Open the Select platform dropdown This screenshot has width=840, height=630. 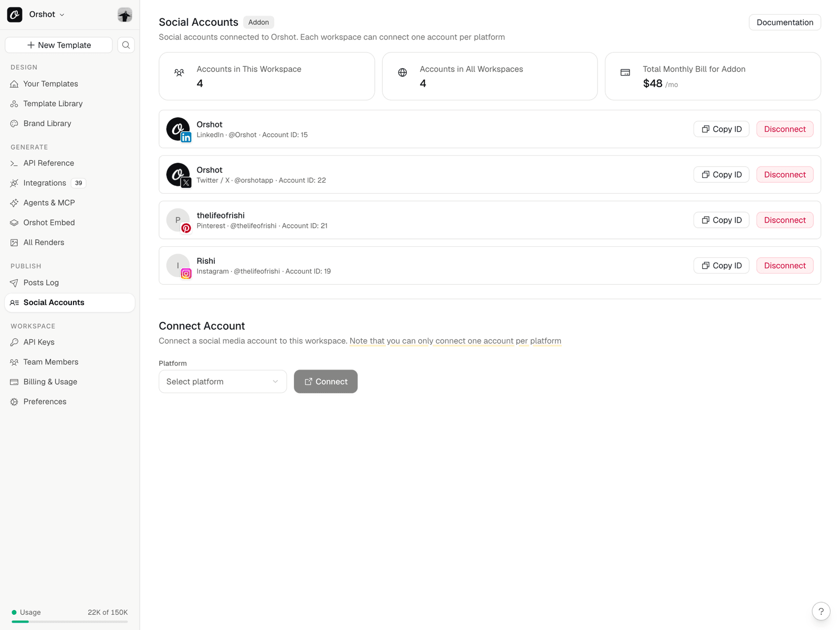[x=223, y=382]
